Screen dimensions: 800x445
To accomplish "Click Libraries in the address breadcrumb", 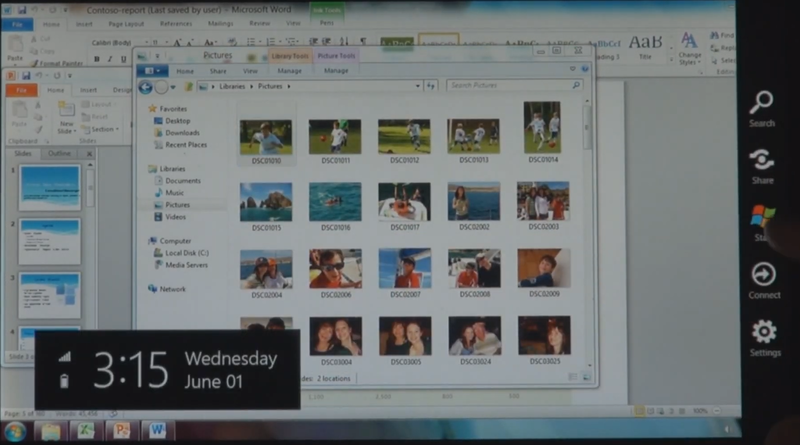I will [x=232, y=86].
